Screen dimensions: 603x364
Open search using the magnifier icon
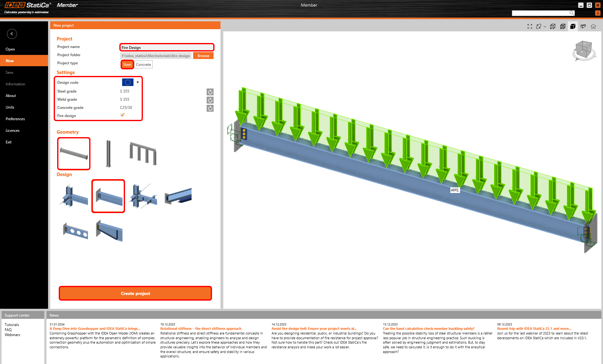pos(572,13)
